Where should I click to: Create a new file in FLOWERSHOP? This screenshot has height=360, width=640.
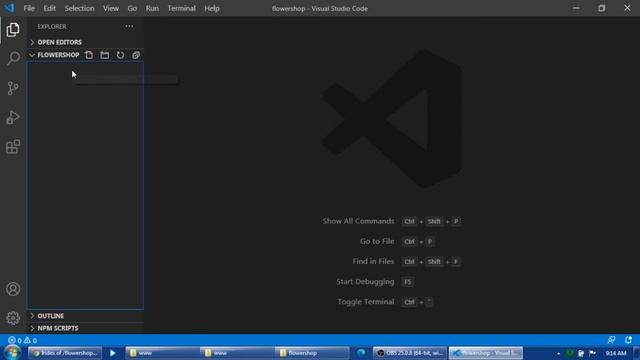pyautogui.click(x=89, y=55)
